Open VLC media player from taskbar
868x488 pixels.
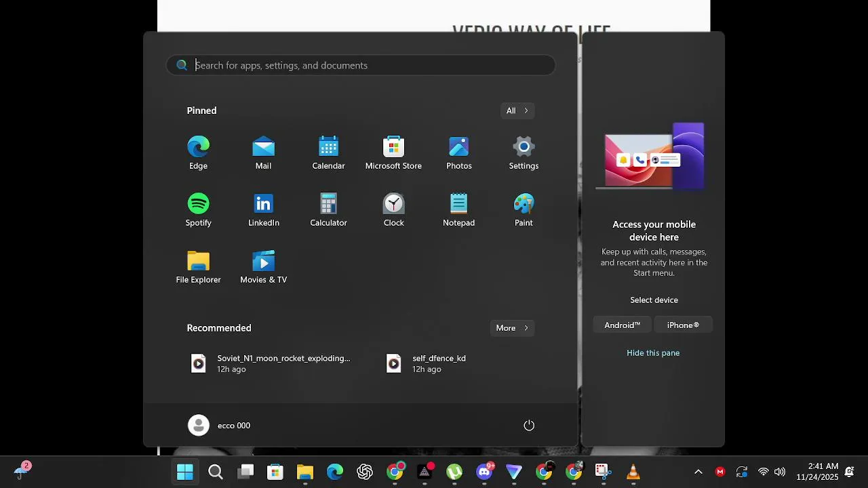point(633,472)
